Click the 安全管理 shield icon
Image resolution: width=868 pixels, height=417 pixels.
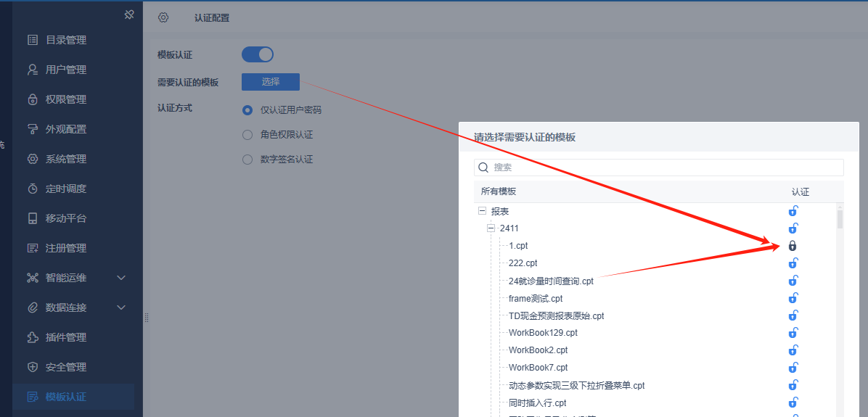pos(33,367)
